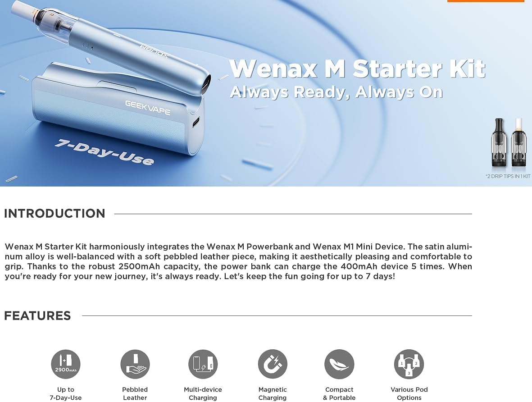Click the FEATURES section heading

tap(37, 316)
